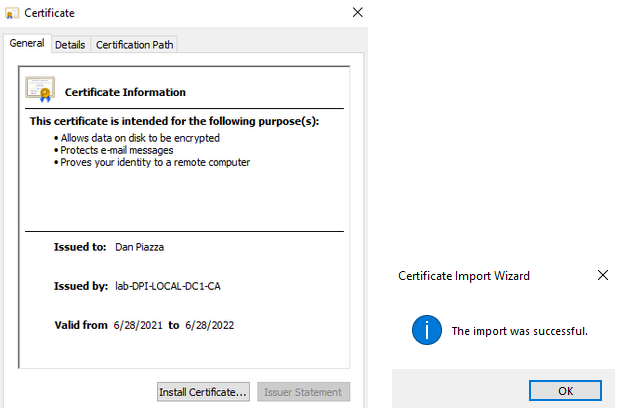Click the expiry date 6/28/2022

coord(210,325)
